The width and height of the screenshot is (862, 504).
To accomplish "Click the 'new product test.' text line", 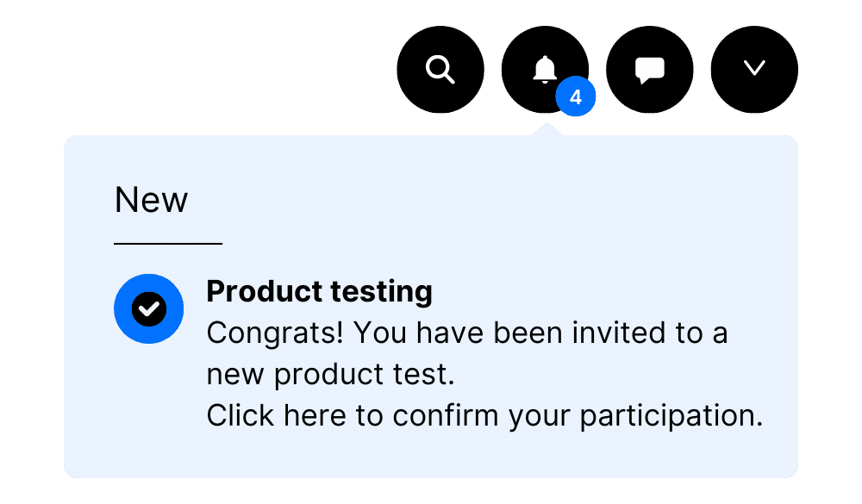I will (330, 375).
